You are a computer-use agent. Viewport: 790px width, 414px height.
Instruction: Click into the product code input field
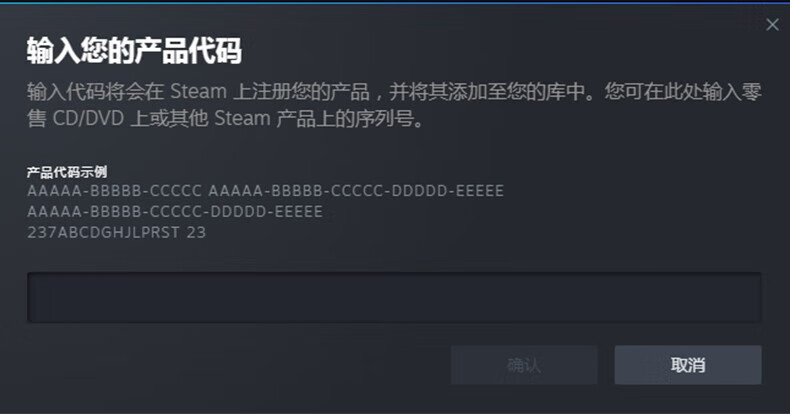394,297
